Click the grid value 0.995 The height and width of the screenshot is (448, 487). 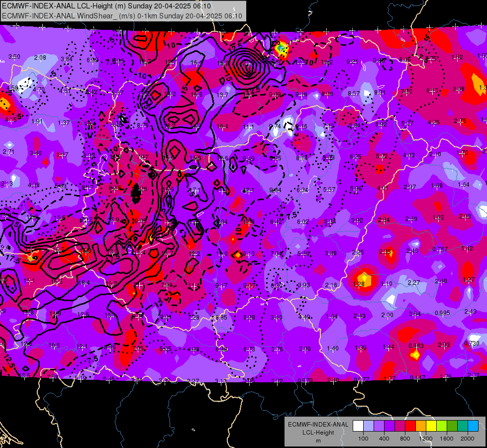point(442,313)
